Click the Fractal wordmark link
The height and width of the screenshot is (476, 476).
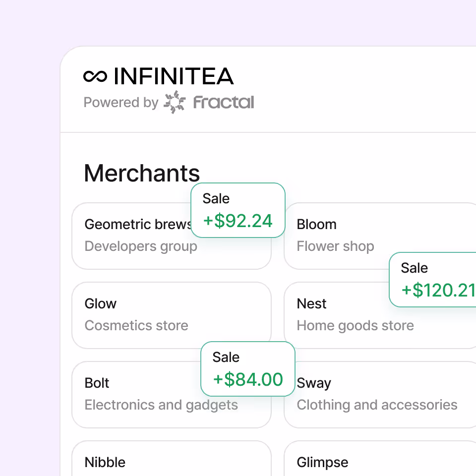coord(224,103)
